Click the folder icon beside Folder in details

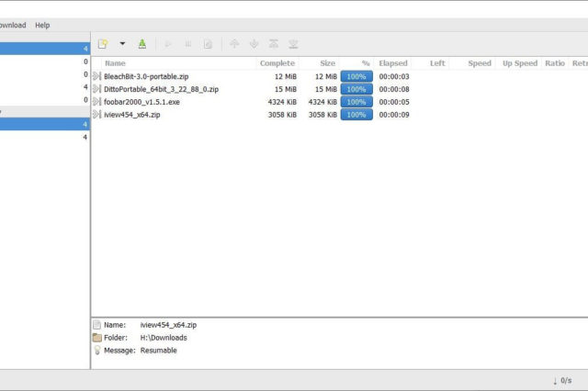click(x=97, y=338)
